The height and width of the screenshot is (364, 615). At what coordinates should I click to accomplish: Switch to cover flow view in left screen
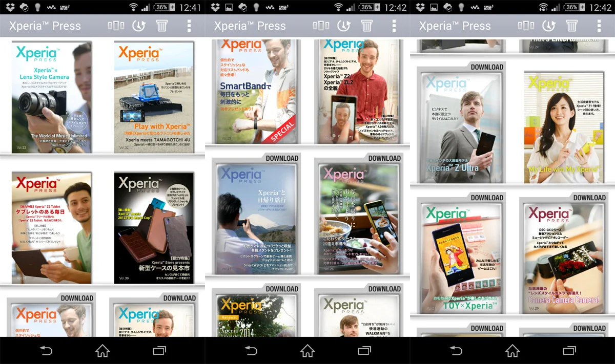point(116,26)
